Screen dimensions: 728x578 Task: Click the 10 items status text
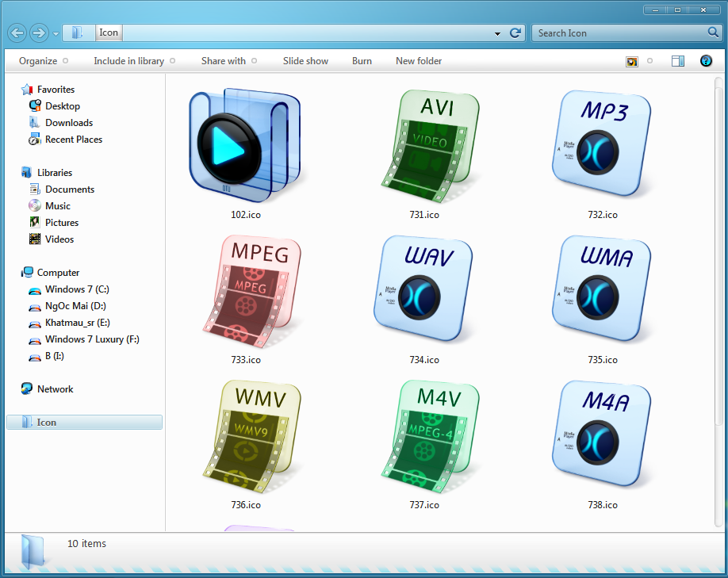tap(86, 543)
